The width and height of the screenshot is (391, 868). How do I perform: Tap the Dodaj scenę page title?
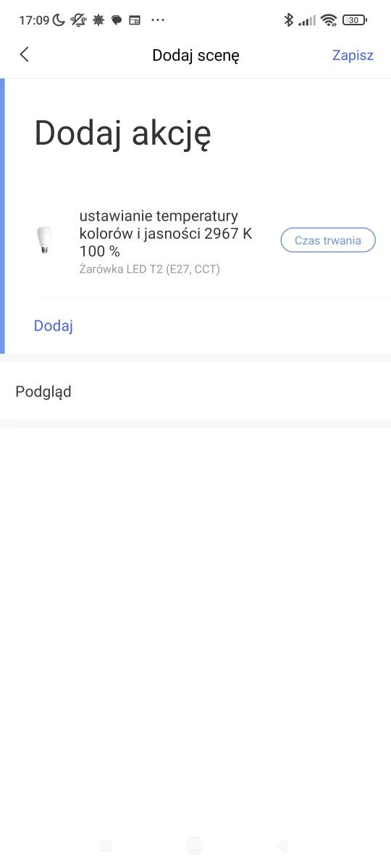[195, 55]
